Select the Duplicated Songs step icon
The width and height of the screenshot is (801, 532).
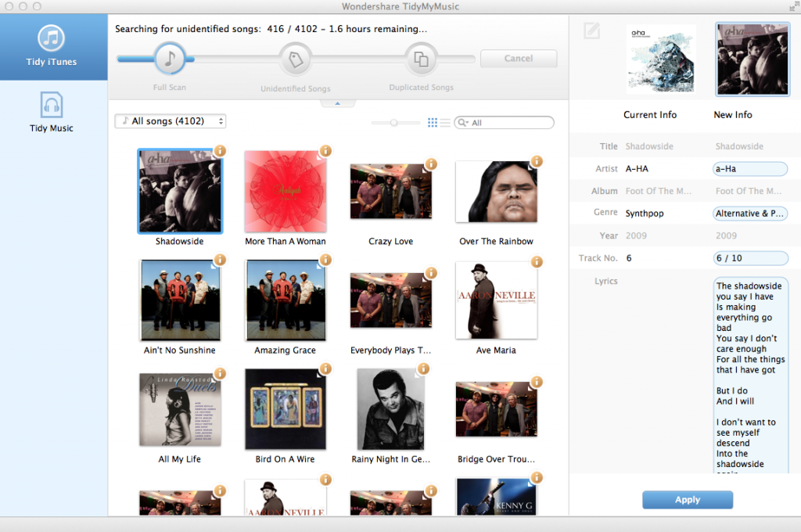[x=421, y=59]
